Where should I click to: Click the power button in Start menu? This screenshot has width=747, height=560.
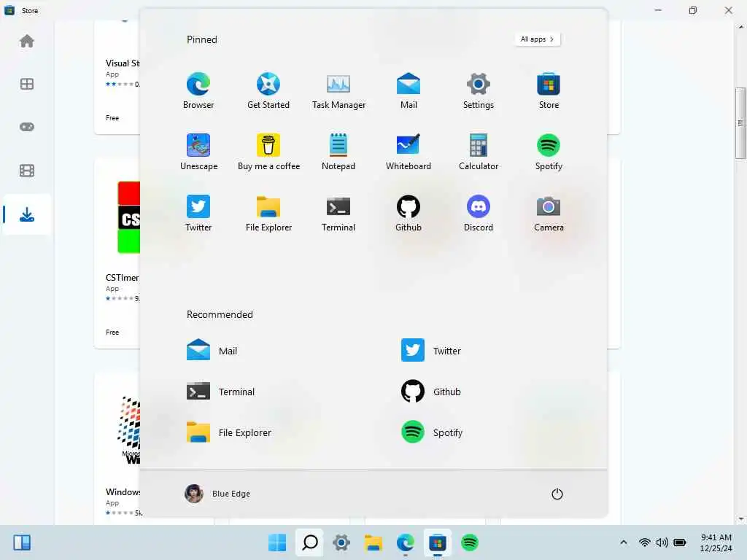tap(557, 494)
